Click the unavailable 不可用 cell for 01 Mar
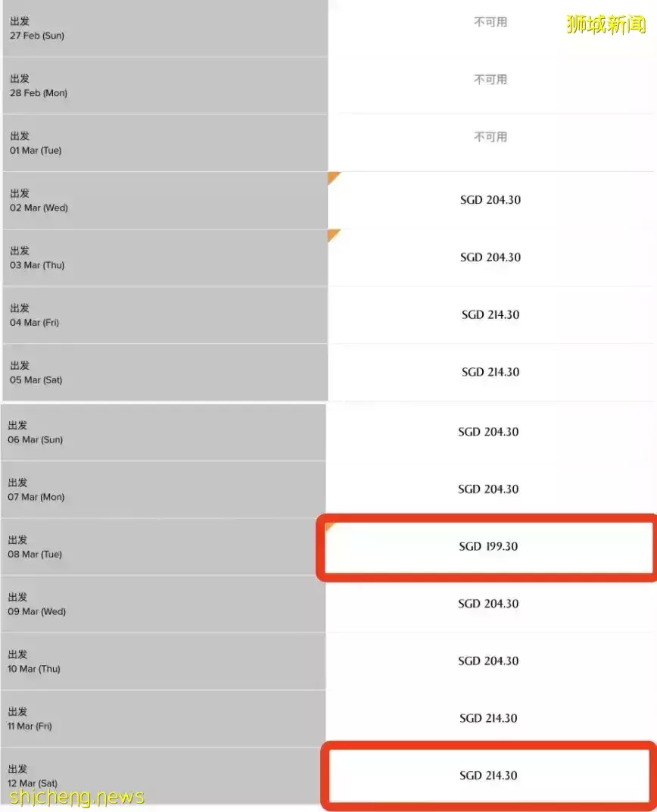657x812 pixels. coord(490,136)
